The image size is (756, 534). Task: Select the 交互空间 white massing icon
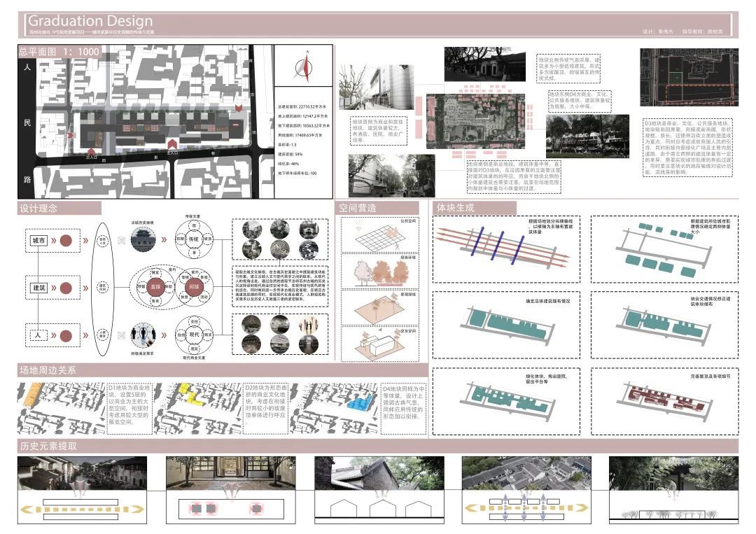(x=381, y=344)
